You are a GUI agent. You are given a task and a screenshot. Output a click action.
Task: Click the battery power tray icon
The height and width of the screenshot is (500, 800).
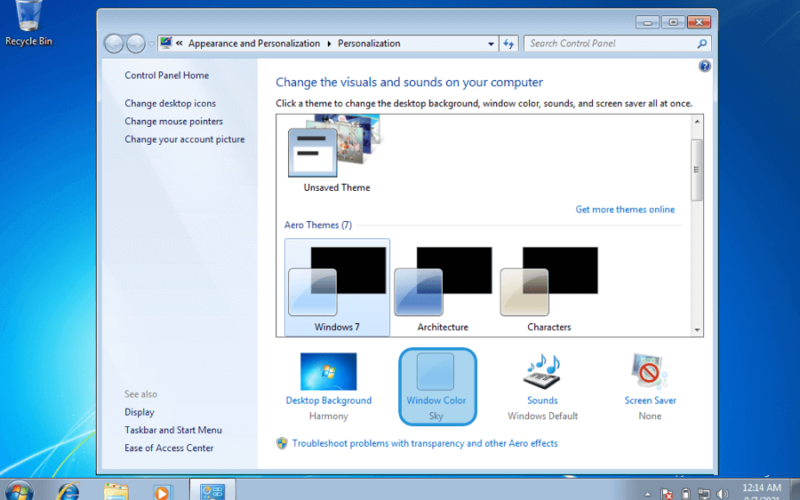pyautogui.click(x=686, y=494)
